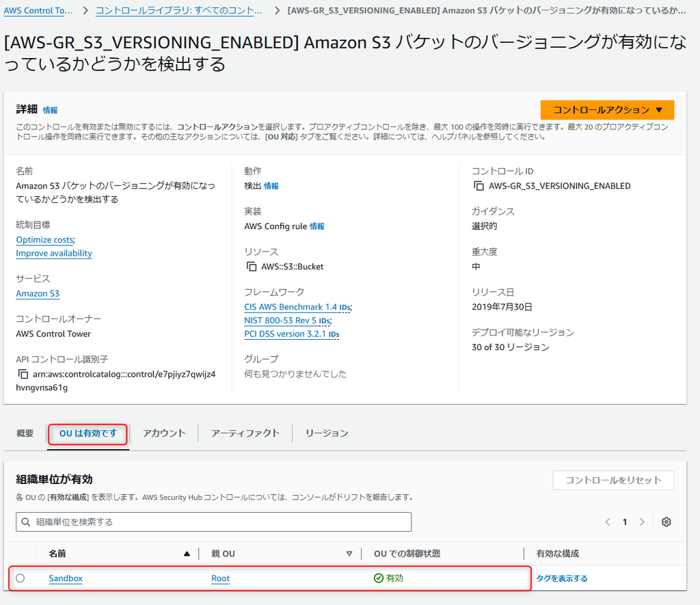Open the アカウント tab
Screen dimensions: 700x605
164,433
